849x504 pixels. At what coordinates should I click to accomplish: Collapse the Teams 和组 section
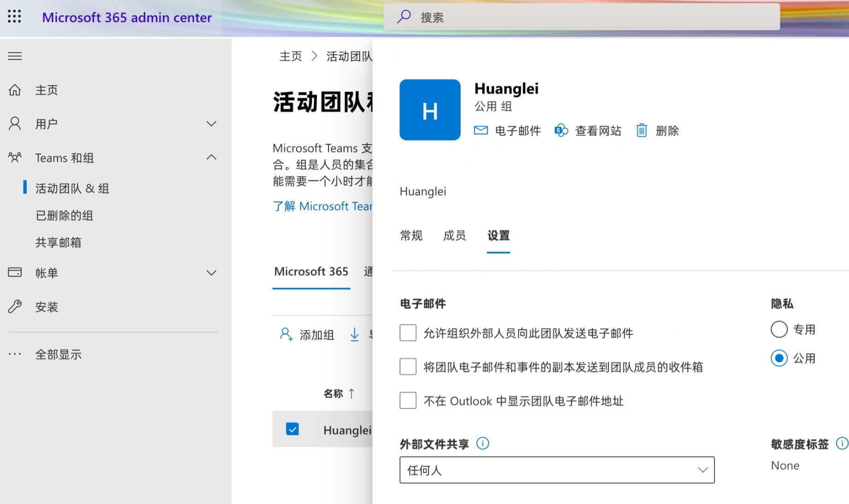(x=211, y=158)
